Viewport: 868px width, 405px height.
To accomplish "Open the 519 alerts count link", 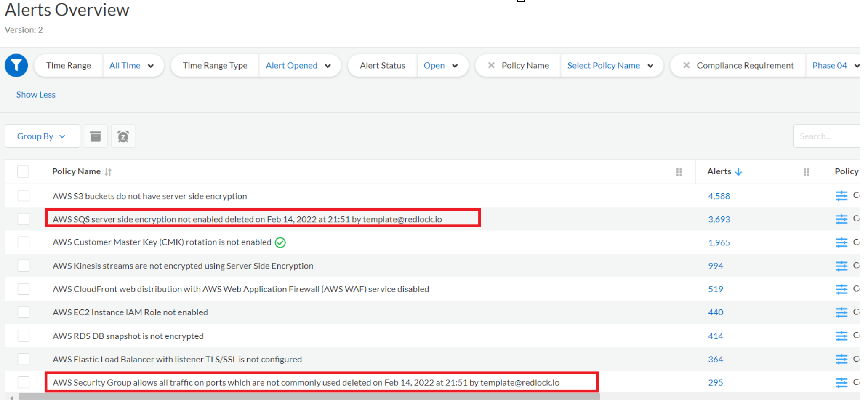I will (x=716, y=289).
